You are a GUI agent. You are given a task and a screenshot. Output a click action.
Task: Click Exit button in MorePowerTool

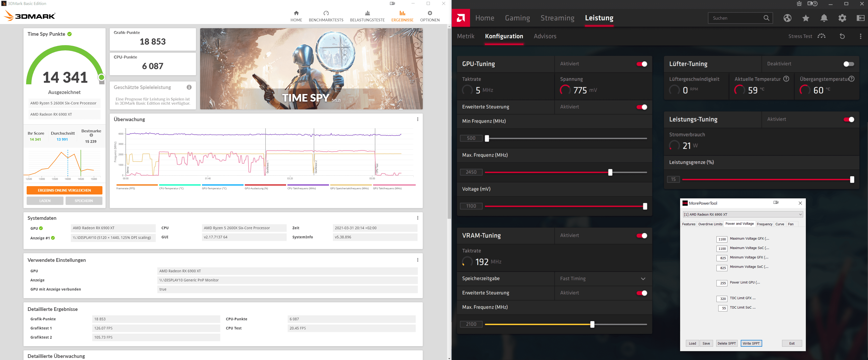pyautogui.click(x=791, y=344)
